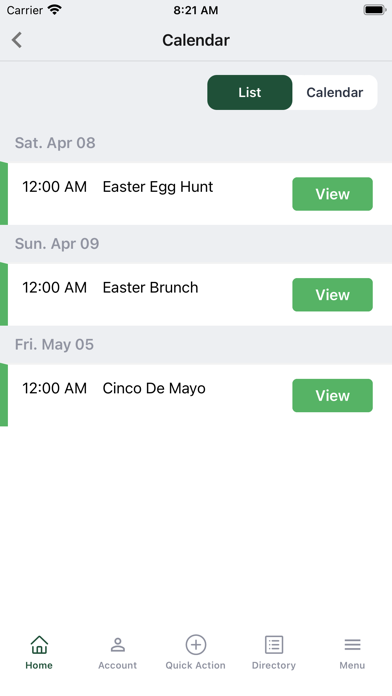The width and height of the screenshot is (392, 696).
Task: Tap the battery status icon
Action: coord(375,10)
